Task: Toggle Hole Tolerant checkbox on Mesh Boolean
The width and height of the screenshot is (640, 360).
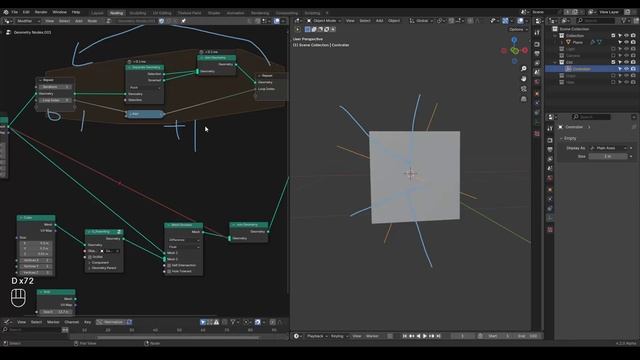Action: [169, 271]
